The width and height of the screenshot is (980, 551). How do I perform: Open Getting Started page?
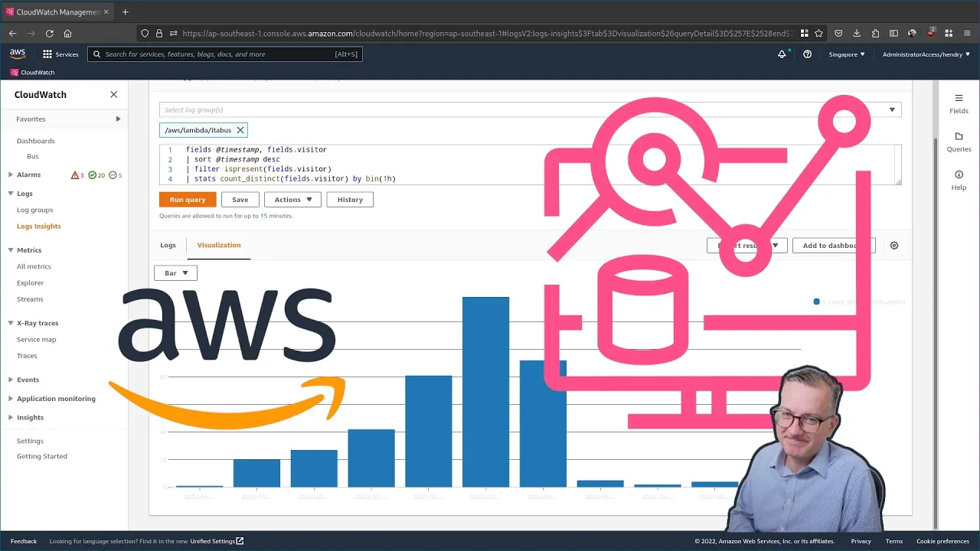point(42,456)
